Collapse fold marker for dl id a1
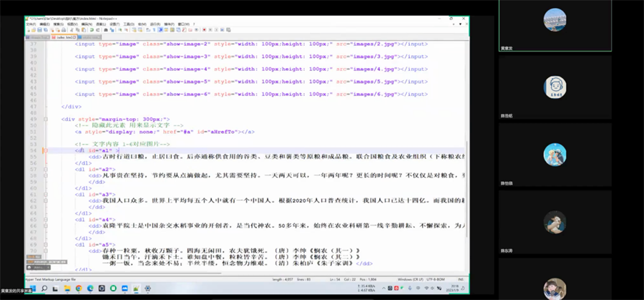Viewport: 644px width, 300px height. coord(44,151)
